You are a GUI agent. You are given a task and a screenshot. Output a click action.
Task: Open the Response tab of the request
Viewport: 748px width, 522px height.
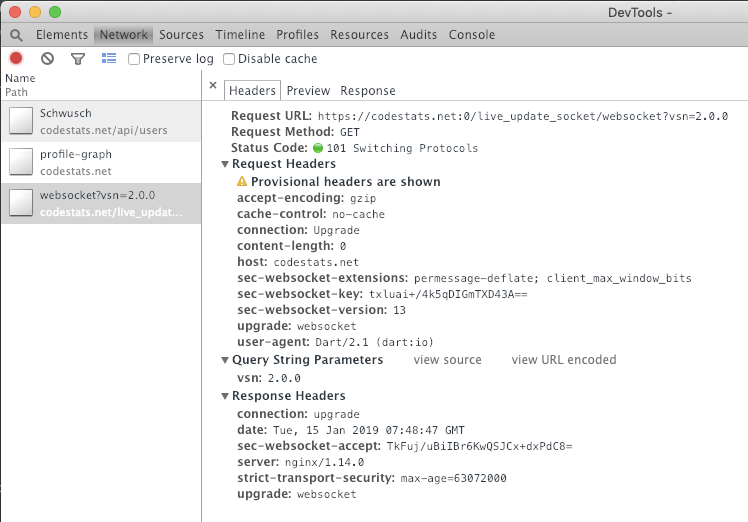tap(368, 91)
